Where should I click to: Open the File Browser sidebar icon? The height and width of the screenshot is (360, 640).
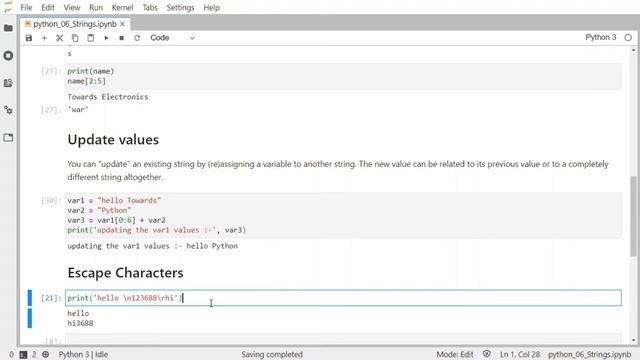8,28
